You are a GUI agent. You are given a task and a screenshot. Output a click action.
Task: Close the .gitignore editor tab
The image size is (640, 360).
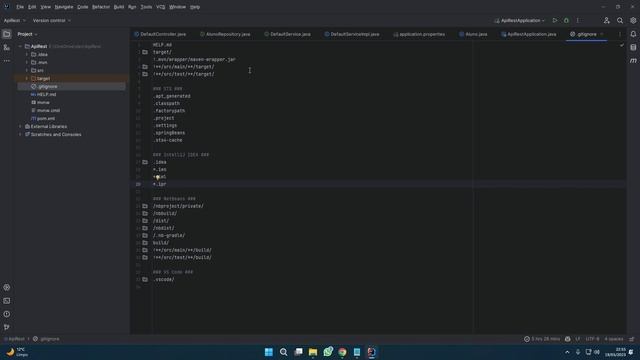point(602,34)
